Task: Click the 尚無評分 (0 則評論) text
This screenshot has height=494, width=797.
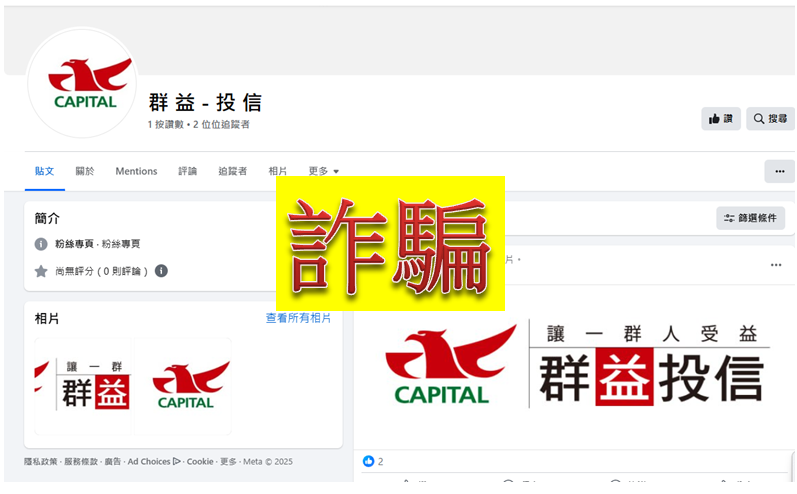Action: [102, 271]
